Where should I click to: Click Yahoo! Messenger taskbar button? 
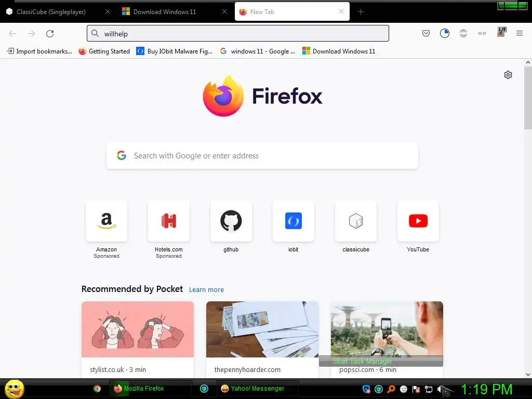click(258, 389)
